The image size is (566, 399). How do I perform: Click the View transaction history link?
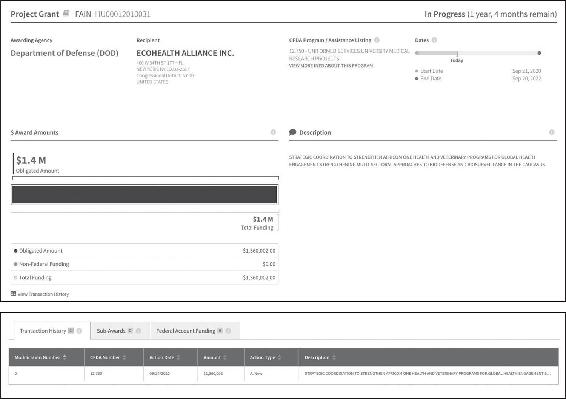click(x=43, y=294)
